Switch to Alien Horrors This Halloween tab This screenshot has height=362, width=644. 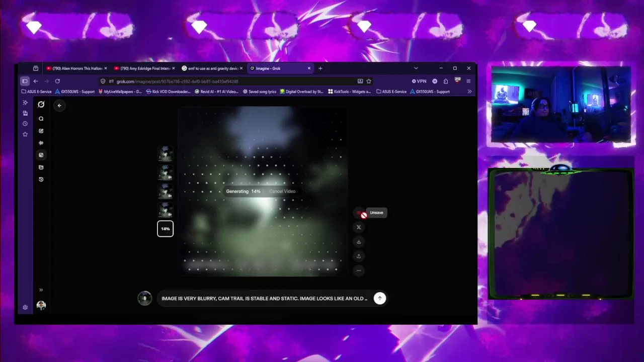[x=77, y=68]
